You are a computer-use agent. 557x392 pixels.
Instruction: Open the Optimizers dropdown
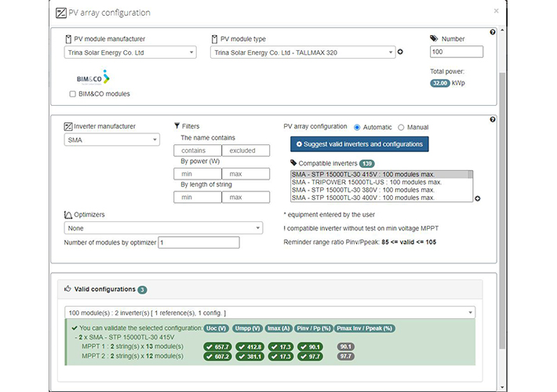pos(163,228)
